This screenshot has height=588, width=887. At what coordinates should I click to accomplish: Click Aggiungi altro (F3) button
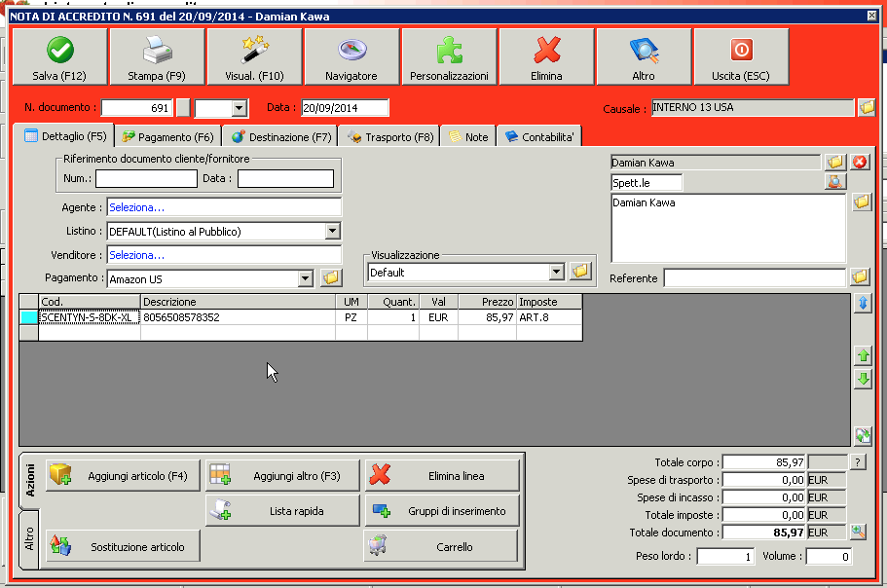(x=282, y=475)
